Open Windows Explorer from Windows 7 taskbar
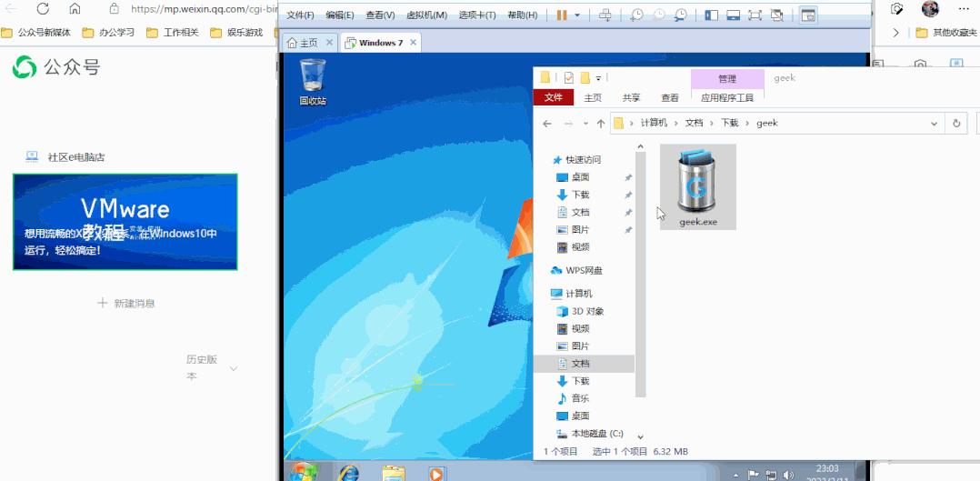 point(394,473)
